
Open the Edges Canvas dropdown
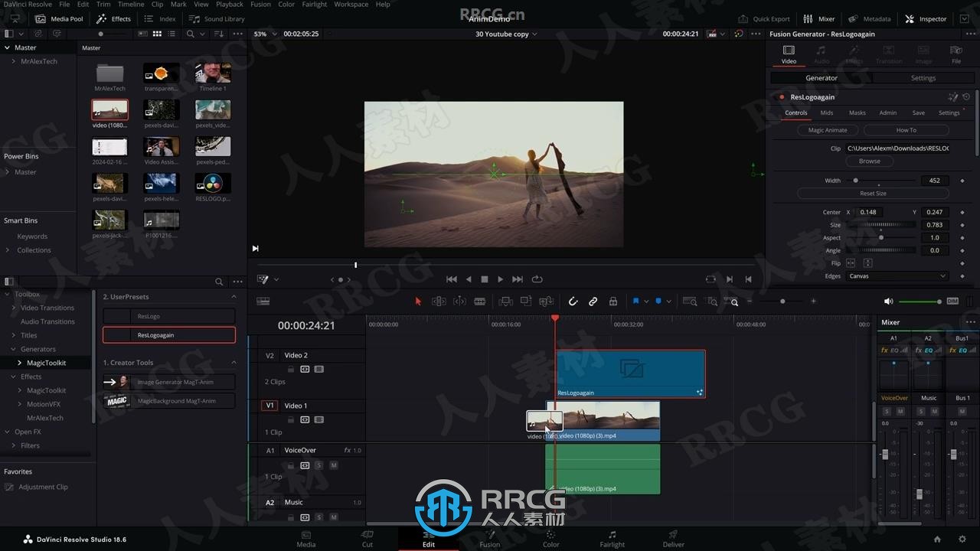click(x=897, y=276)
